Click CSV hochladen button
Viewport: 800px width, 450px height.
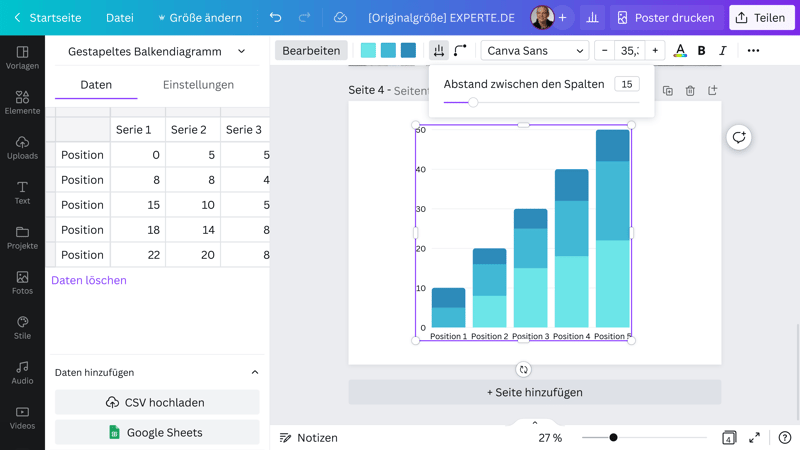point(157,402)
